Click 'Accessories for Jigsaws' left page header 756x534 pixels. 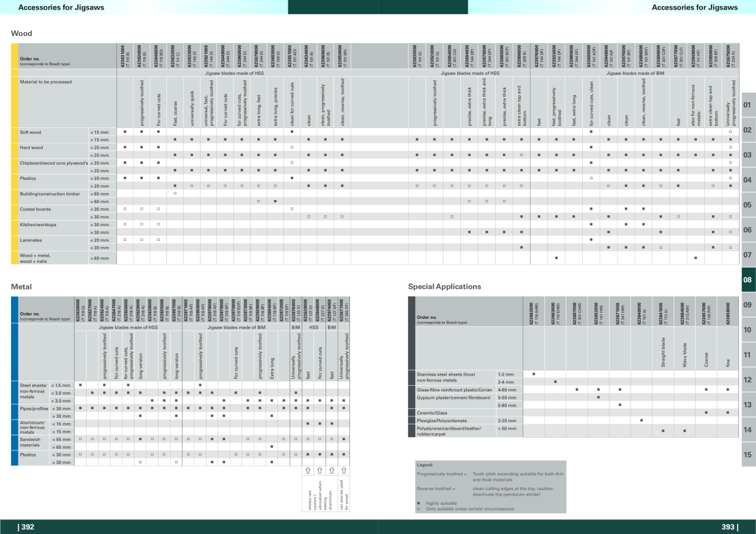click(62, 7)
